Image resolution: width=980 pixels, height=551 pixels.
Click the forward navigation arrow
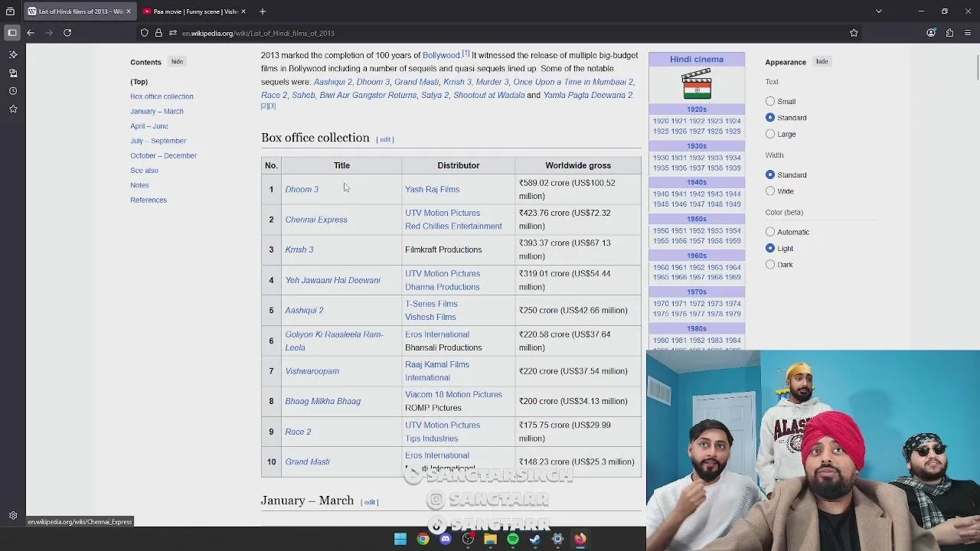pyautogui.click(x=49, y=33)
